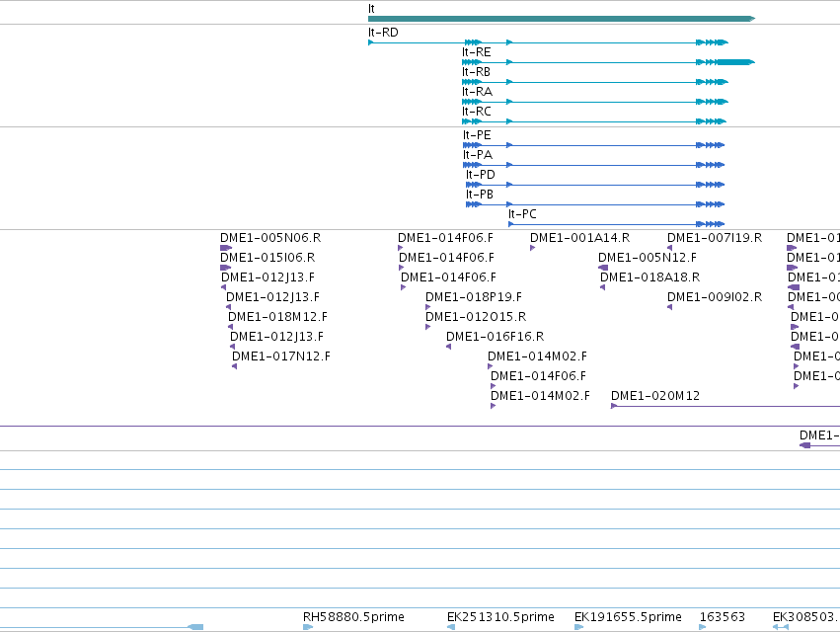Open feature DME1-018A18.R

tap(649, 277)
